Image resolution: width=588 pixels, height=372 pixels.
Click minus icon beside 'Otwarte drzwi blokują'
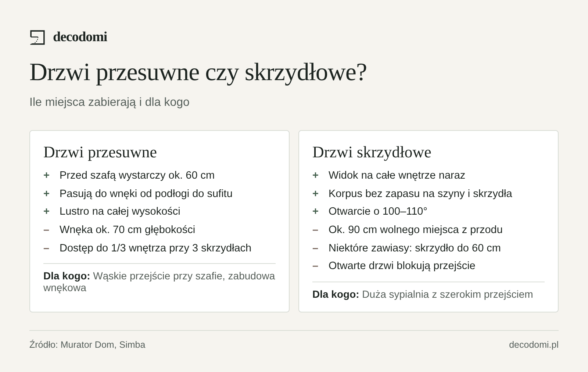point(315,266)
